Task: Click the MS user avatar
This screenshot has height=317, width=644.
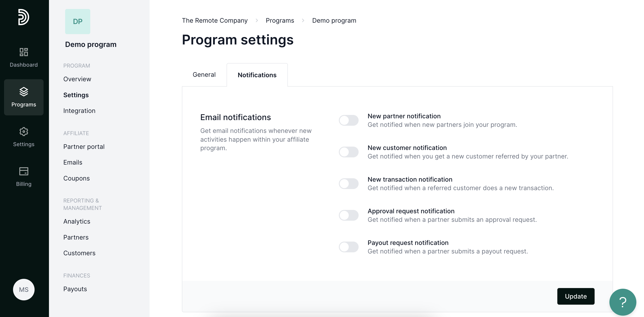Action: tap(24, 290)
